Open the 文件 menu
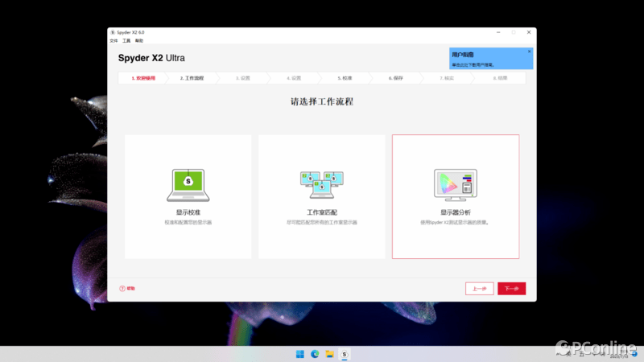Image resolution: width=644 pixels, height=362 pixels. click(114, 40)
